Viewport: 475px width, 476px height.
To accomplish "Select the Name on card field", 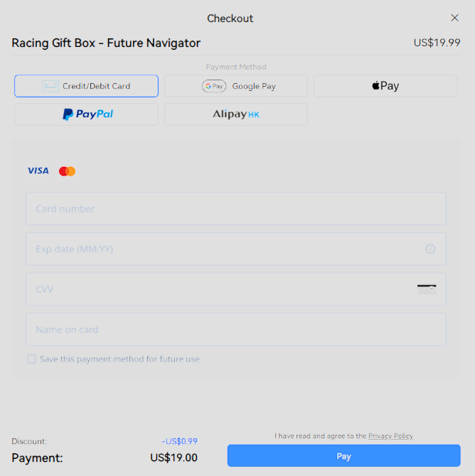I will 236,330.
